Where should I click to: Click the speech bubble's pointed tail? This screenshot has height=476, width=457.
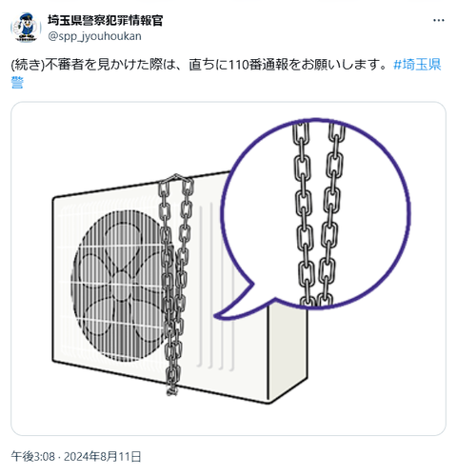pos(239,306)
